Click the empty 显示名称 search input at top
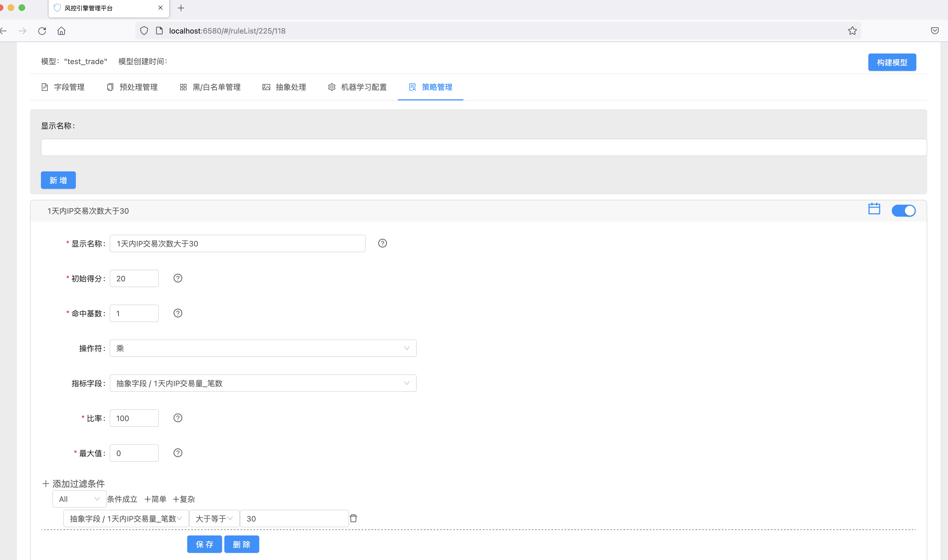Viewport: 948px width, 560px height. tap(484, 147)
